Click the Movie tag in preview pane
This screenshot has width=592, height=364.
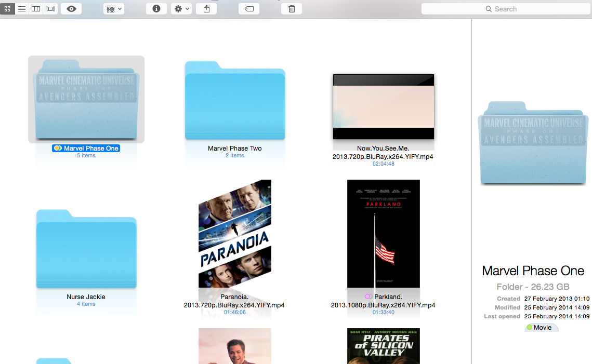(x=542, y=328)
